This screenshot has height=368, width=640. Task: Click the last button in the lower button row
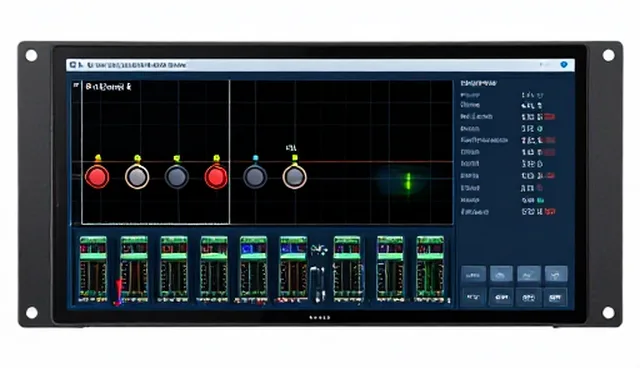(x=555, y=297)
